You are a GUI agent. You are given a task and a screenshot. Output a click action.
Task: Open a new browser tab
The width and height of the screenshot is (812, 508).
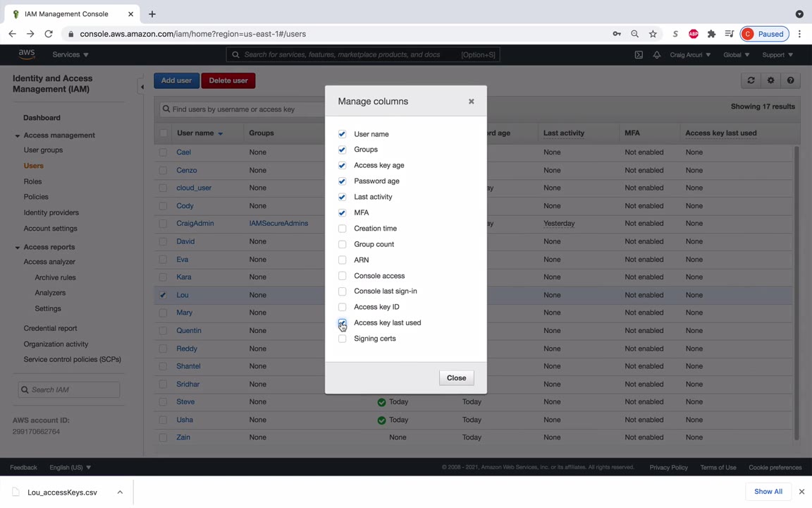[152, 14]
